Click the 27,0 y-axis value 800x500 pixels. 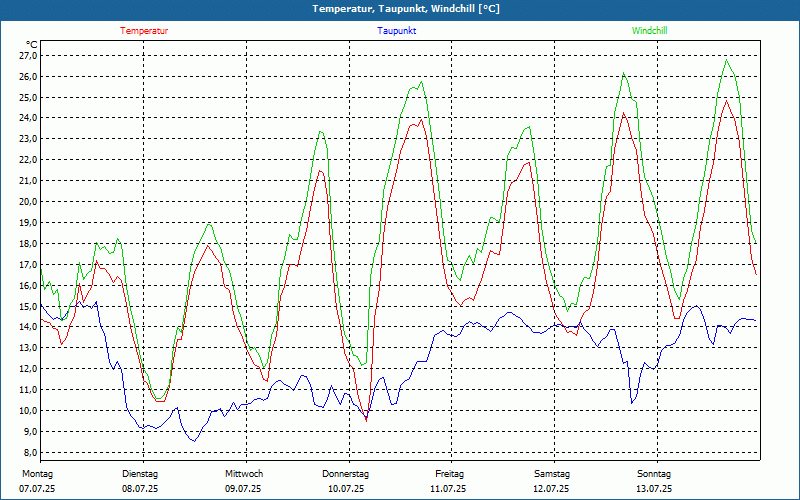click(29, 56)
